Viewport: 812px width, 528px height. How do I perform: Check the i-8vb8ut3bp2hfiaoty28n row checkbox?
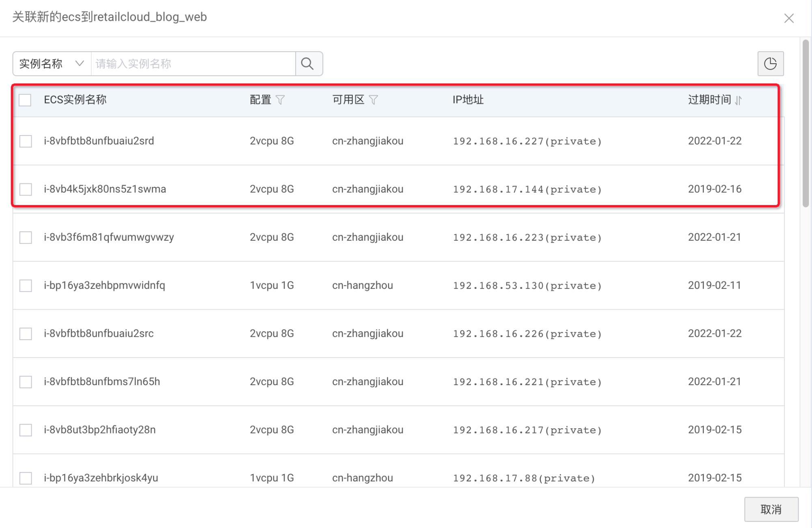(x=26, y=430)
